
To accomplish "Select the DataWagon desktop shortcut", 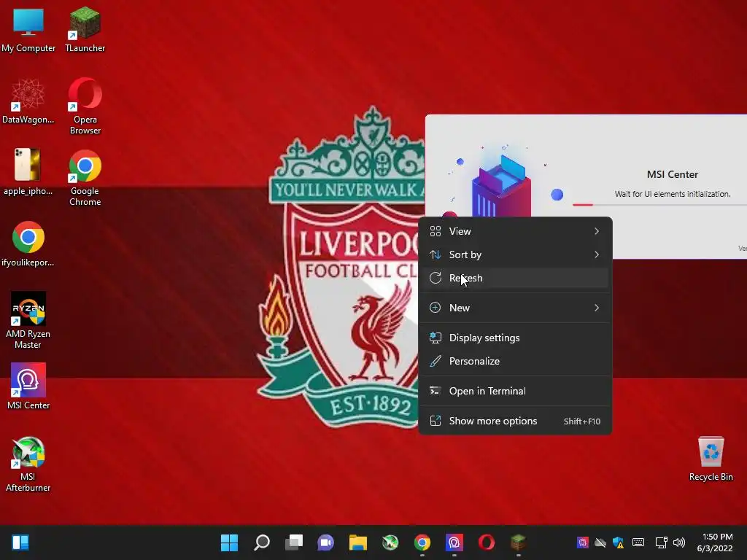I will pos(28,101).
